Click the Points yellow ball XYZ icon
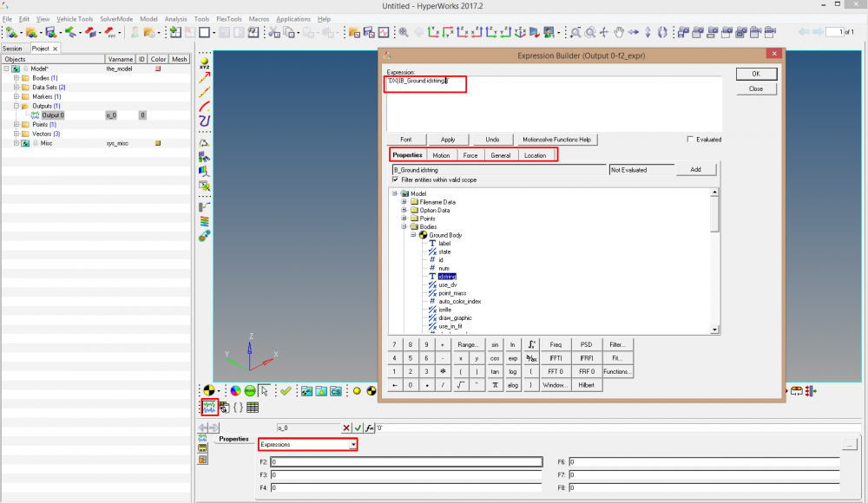Image resolution: width=868 pixels, height=503 pixels. [205, 63]
